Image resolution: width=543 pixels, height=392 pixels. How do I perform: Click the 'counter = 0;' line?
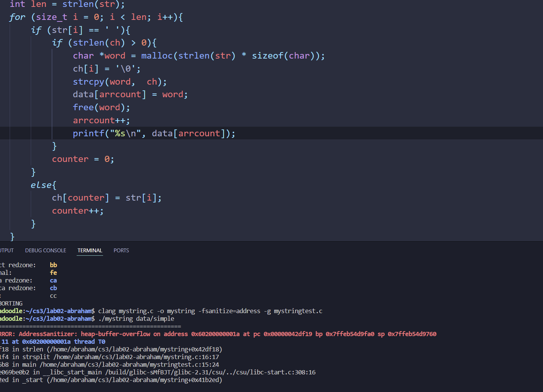pyautogui.click(x=83, y=159)
